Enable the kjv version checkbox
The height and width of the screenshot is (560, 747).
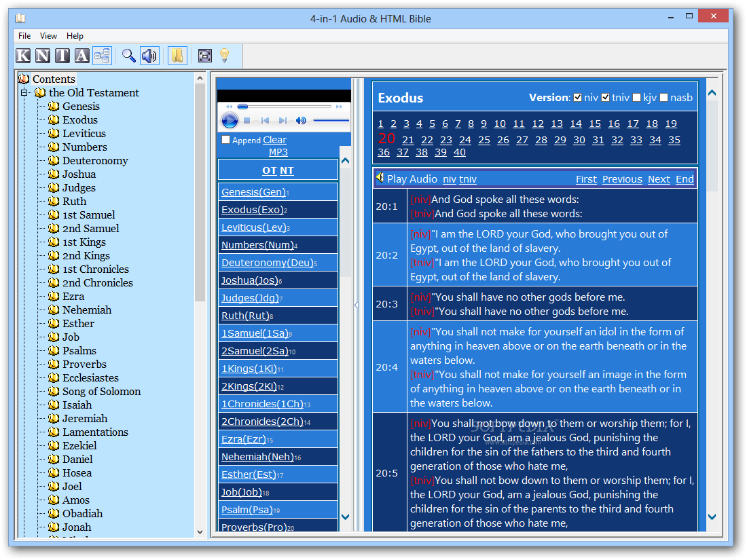(637, 98)
